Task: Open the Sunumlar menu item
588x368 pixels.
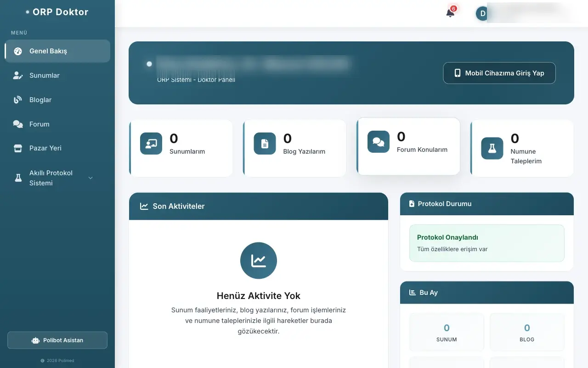Action: click(x=57, y=75)
